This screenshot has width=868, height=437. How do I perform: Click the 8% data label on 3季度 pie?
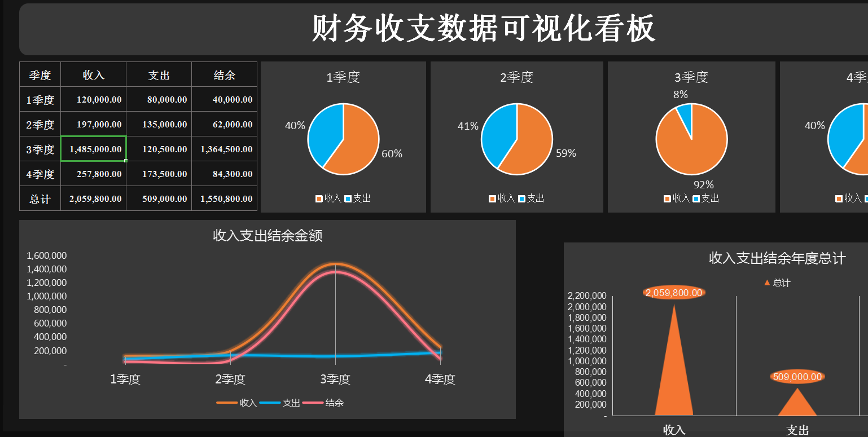(681, 95)
